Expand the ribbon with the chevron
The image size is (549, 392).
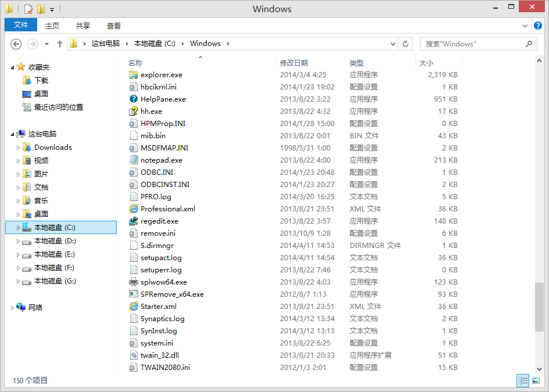point(525,26)
